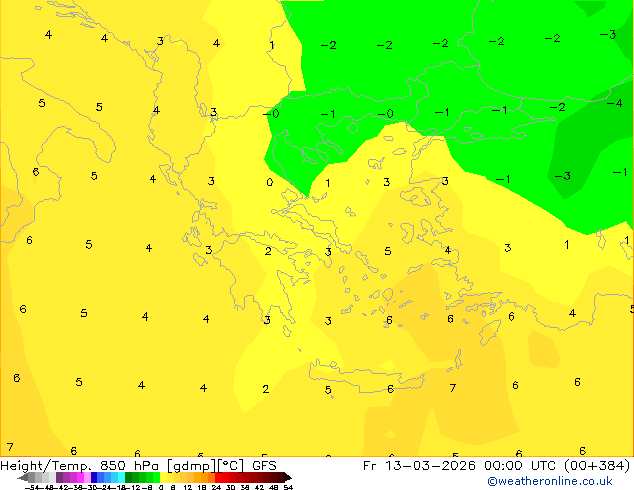The width and height of the screenshot is (634, 490).
Task: Click the yellow legend swatch above 0
Action: (x=163, y=477)
